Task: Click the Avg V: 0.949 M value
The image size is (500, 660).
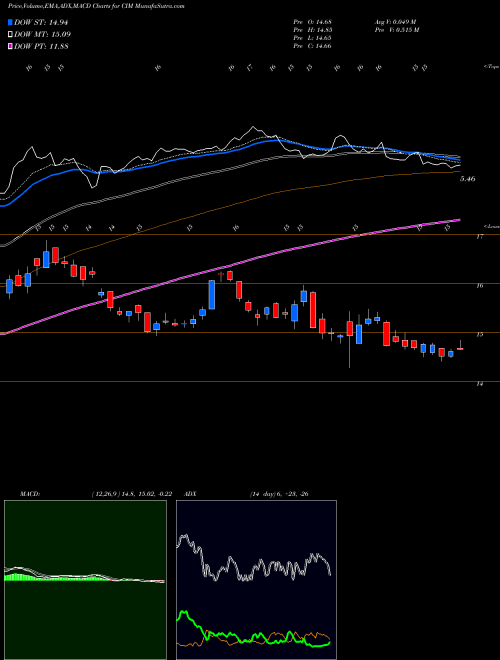Action: 397,22
